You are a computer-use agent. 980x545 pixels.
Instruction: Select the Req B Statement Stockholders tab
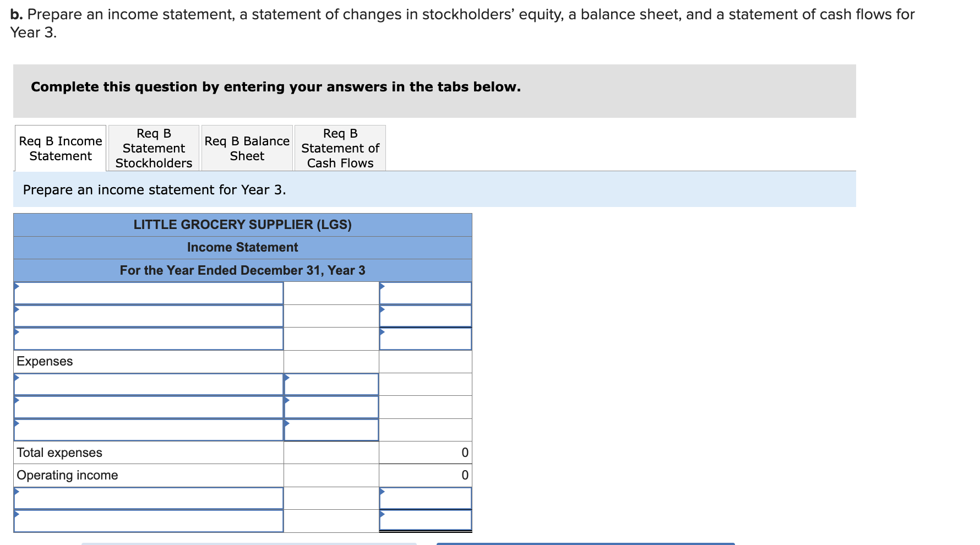click(x=153, y=148)
